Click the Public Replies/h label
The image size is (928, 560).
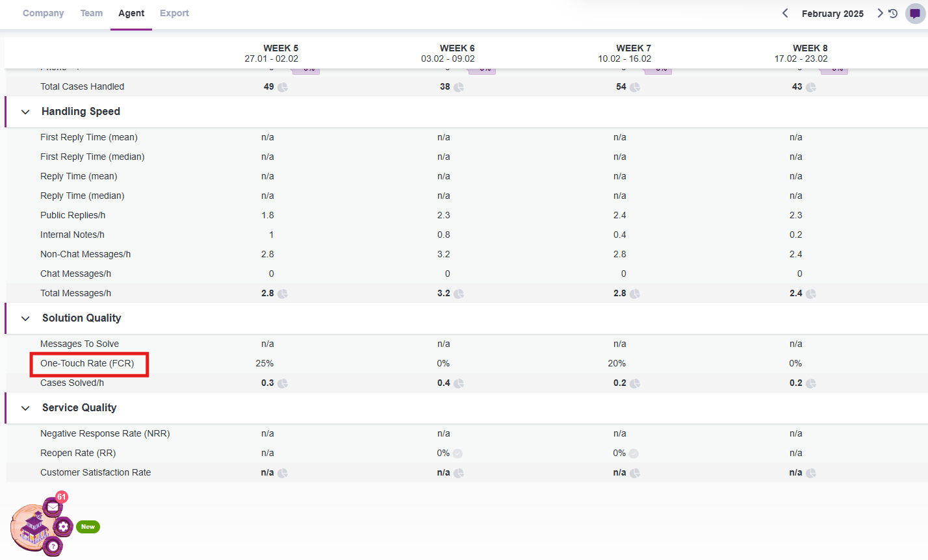click(73, 215)
